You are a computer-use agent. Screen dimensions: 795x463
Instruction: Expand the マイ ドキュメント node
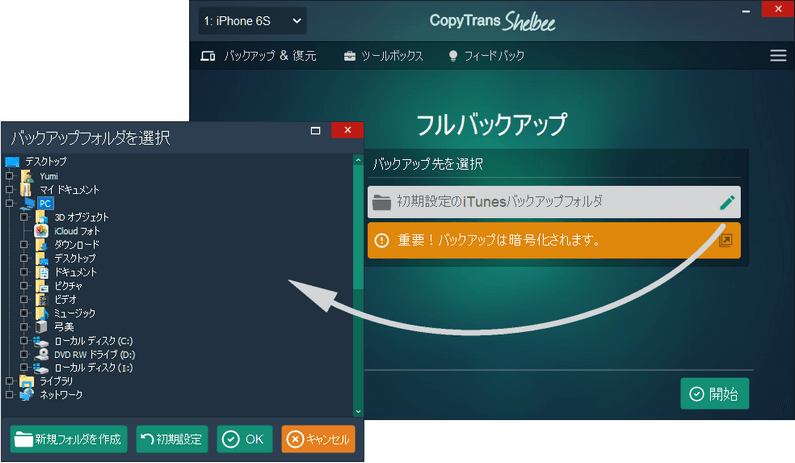[9, 190]
